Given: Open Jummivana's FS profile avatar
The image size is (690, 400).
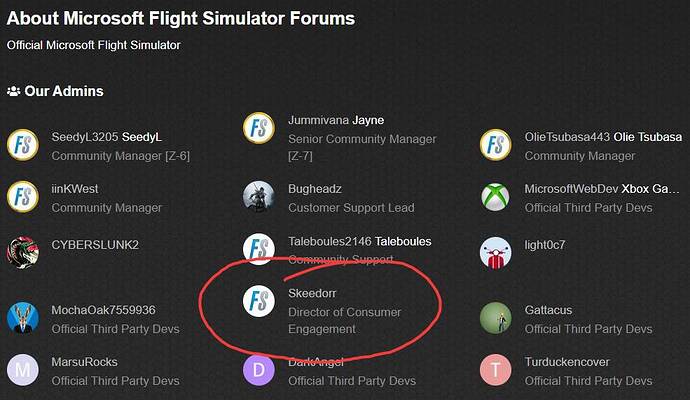Looking at the screenshot, I should coord(259,128).
